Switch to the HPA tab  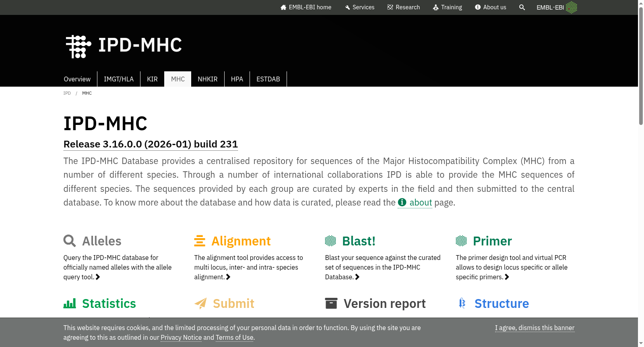237,79
